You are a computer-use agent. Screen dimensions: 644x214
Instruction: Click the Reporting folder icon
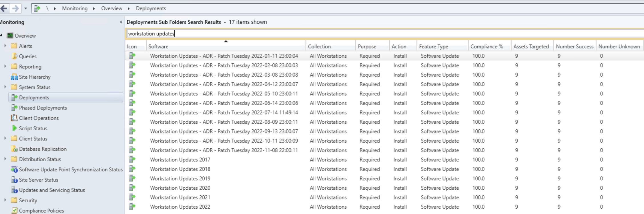tap(14, 66)
